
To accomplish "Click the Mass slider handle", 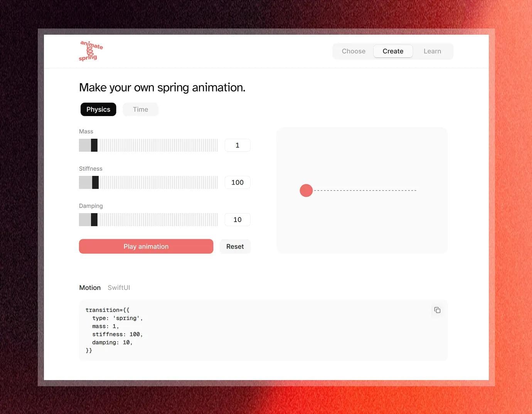I will [94, 145].
